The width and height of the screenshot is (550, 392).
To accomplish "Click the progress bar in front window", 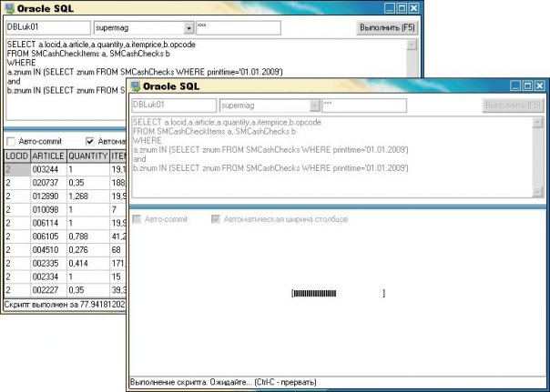I will [x=338, y=293].
